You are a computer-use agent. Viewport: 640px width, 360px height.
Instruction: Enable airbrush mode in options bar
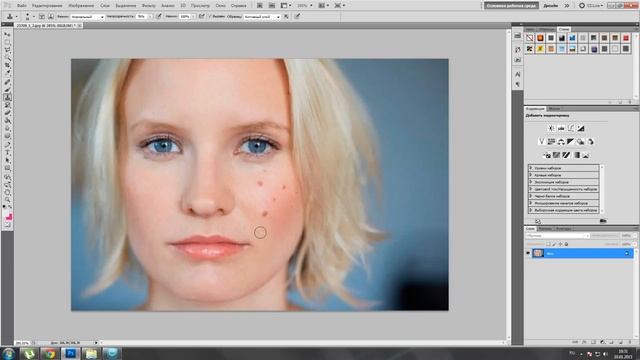(x=202, y=17)
